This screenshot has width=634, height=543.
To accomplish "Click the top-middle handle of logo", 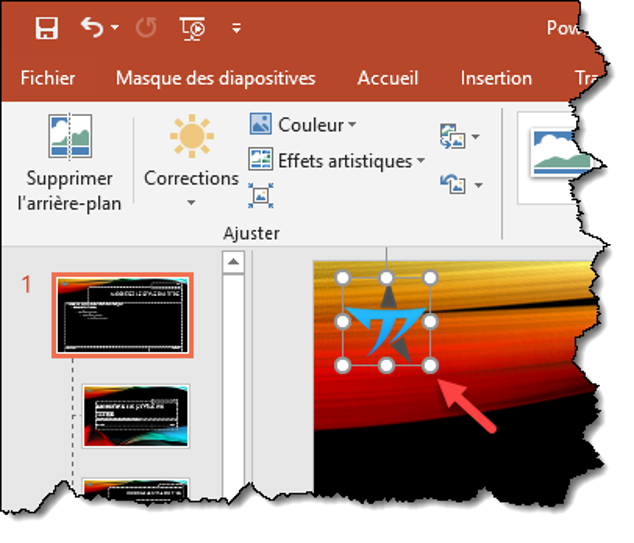I will click(x=387, y=278).
